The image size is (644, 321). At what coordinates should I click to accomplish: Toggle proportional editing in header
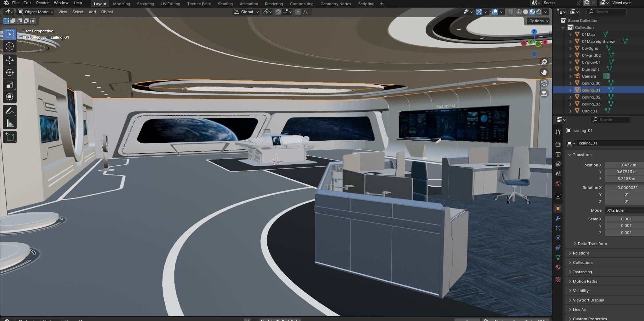coord(298,12)
